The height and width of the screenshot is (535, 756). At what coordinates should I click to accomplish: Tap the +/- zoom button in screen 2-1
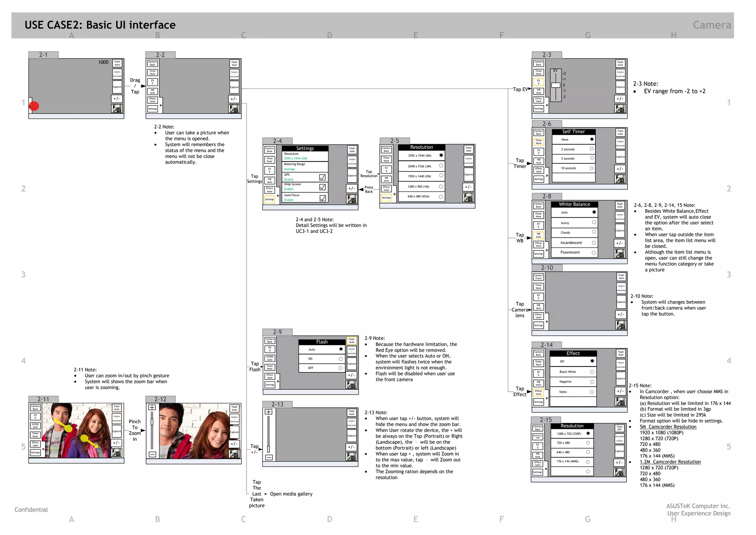[x=117, y=99]
